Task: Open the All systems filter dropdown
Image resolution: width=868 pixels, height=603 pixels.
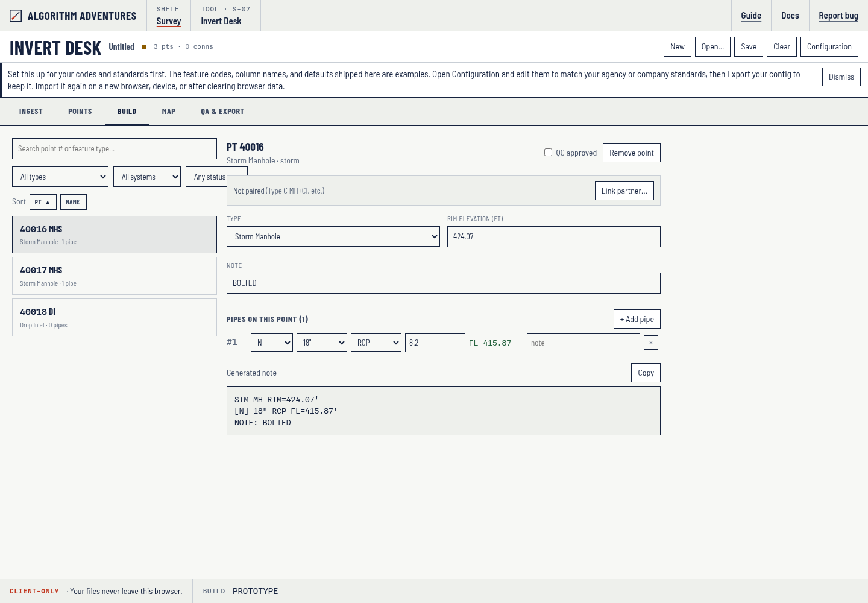Action: point(147,177)
